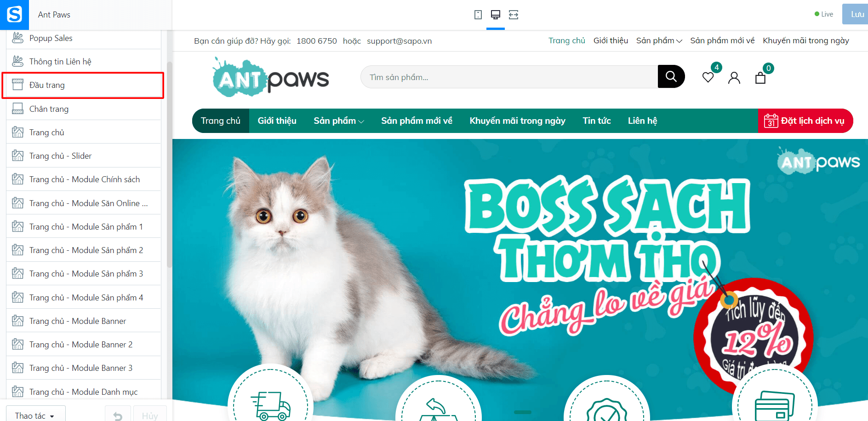This screenshot has width=868, height=421.
Task: Click the undo arrow button
Action: 118,415
